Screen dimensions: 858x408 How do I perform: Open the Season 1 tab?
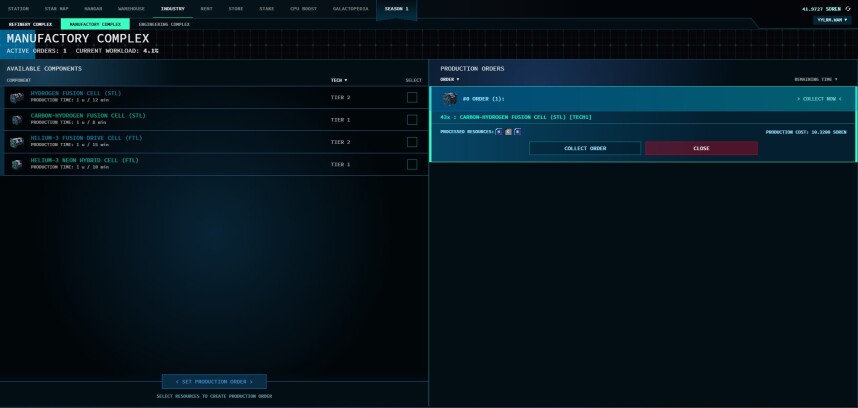pos(397,9)
